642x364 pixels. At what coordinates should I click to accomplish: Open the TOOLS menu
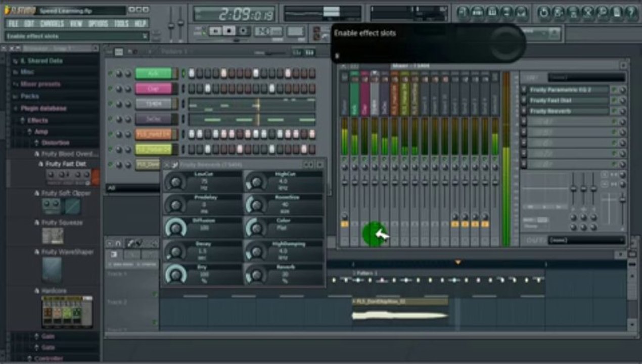coord(121,24)
